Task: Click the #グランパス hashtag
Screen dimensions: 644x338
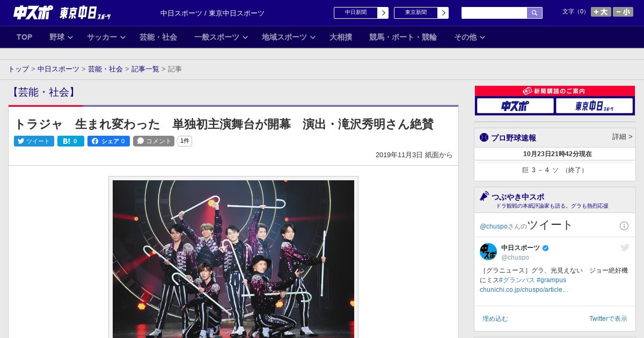Action: tap(517, 280)
